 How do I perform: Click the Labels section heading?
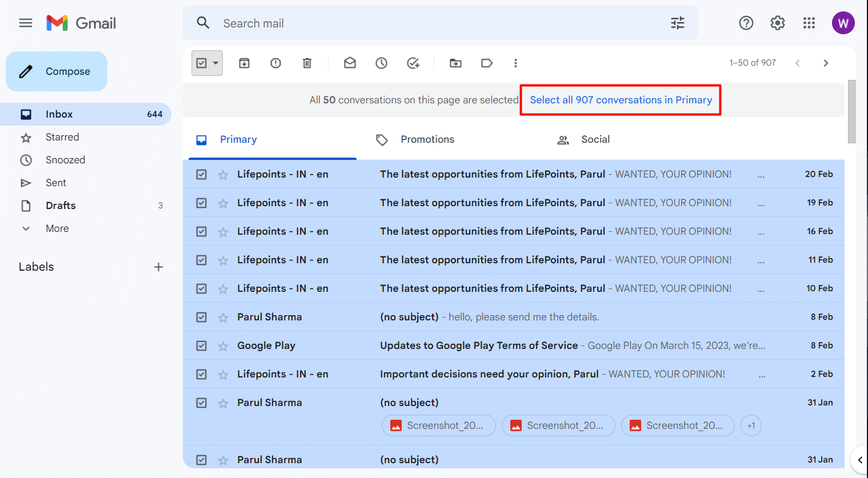(37, 267)
